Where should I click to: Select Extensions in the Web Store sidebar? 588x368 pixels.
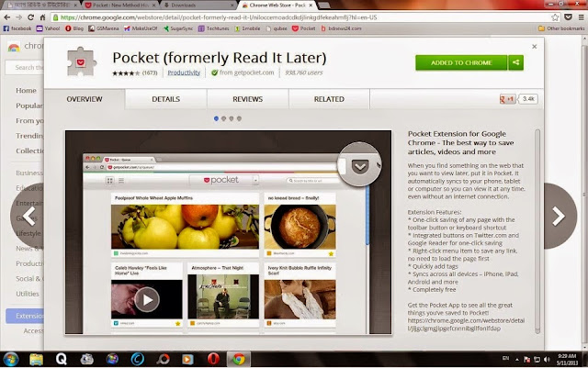point(25,316)
